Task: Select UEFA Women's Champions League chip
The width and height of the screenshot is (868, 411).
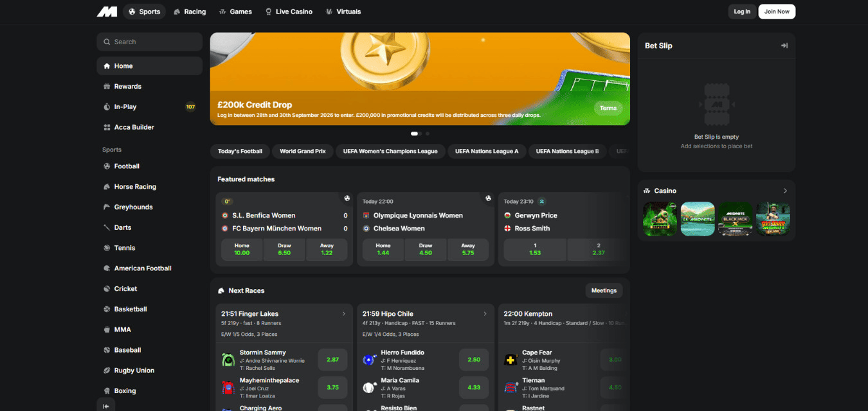Action: tap(390, 152)
